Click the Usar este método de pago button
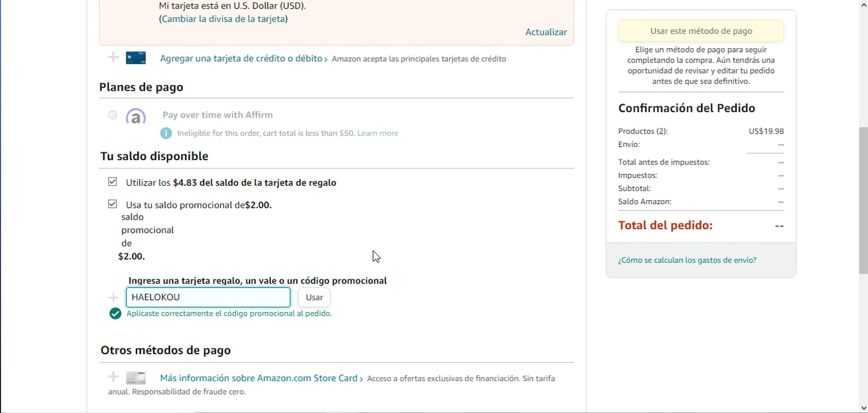Screen dimensions: 868x413 701,31
